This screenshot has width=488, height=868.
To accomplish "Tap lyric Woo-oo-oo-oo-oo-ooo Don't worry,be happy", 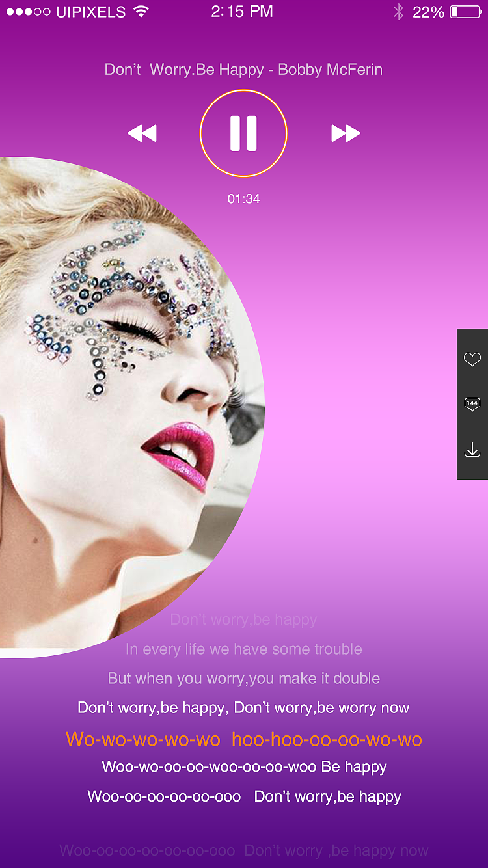I will 244,796.
